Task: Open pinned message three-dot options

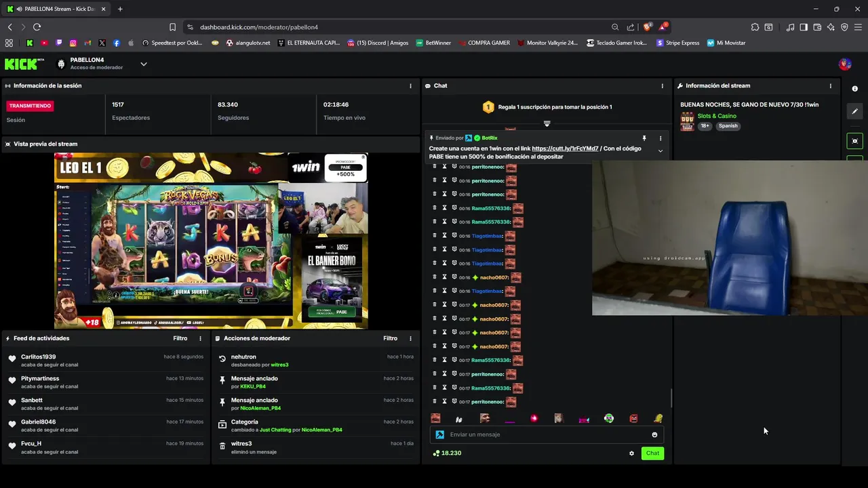Action: (660, 138)
